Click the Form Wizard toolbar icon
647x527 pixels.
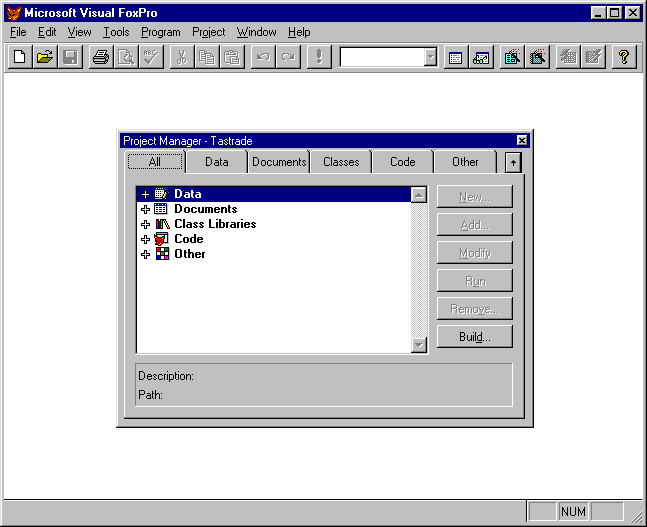click(x=512, y=57)
